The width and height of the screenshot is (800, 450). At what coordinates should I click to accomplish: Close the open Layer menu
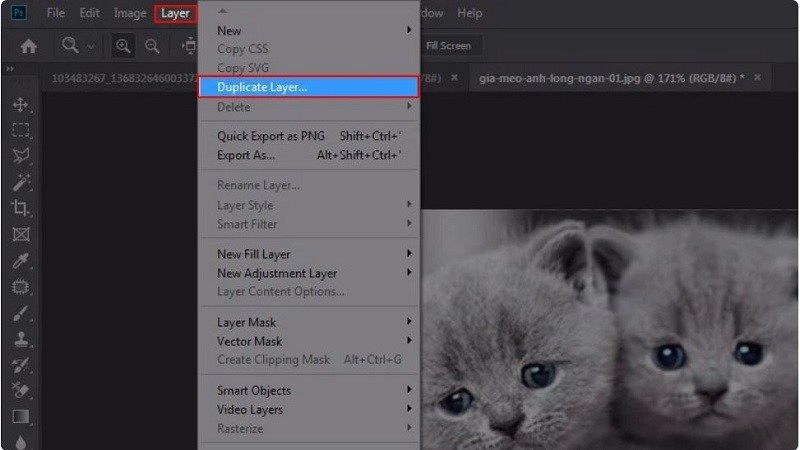pos(175,13)
